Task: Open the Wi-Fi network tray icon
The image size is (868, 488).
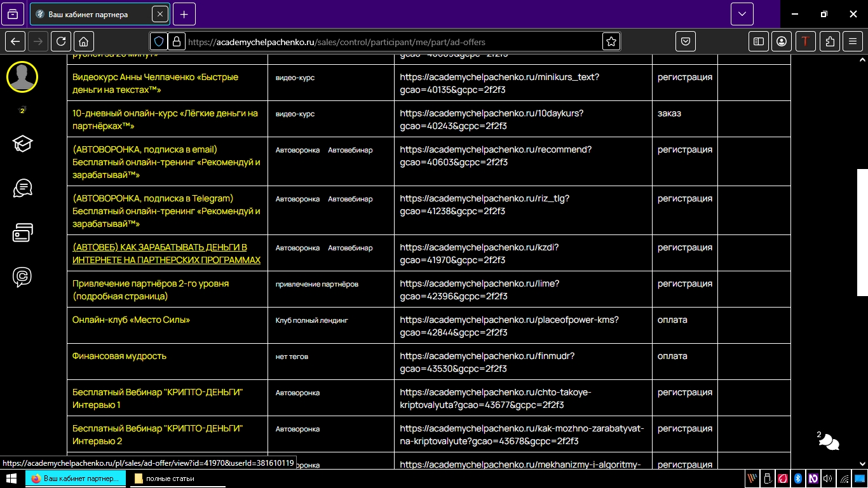Action: [843, 478]
